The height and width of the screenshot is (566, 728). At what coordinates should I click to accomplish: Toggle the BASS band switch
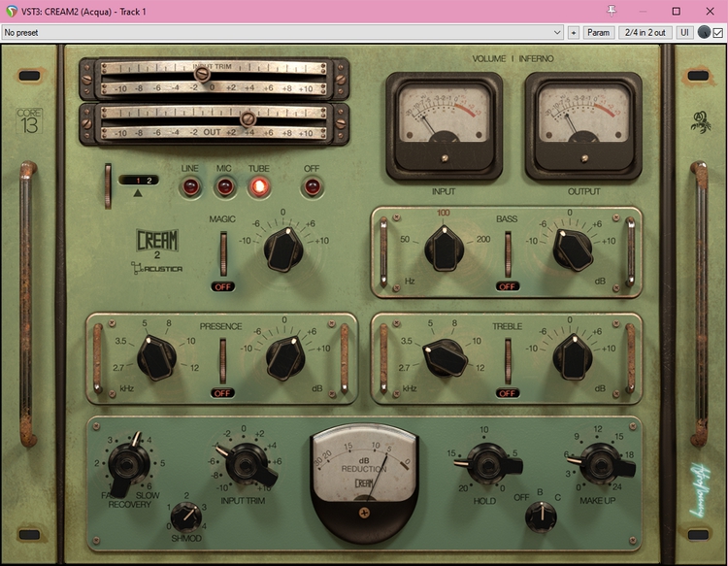(x=508, y=254)
